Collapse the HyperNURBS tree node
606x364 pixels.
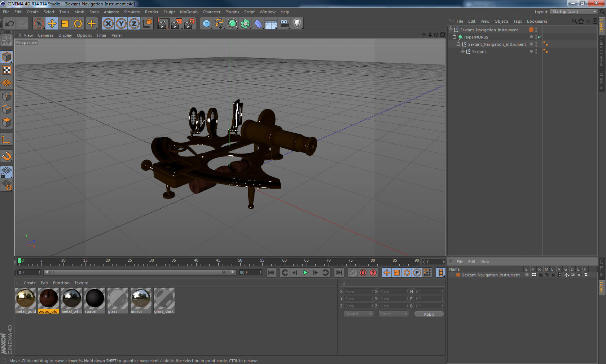pyautogui.click(x=454, y=37)
